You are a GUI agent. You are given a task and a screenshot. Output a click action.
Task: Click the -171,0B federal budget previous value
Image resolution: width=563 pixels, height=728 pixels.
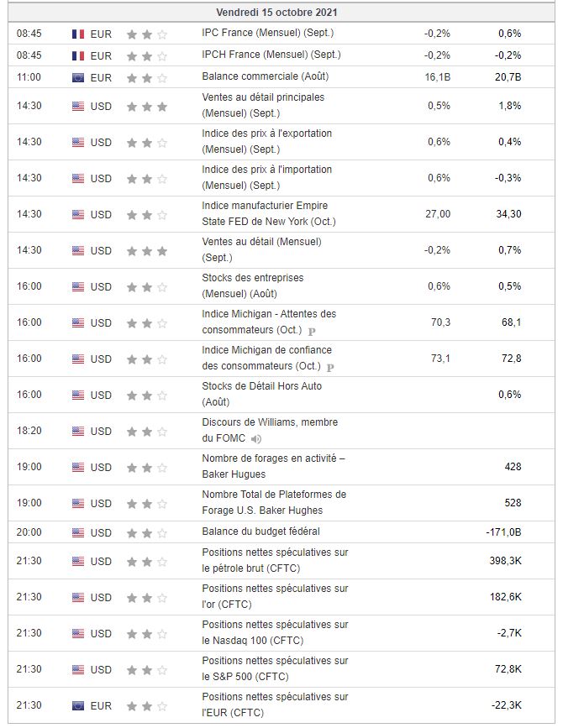click(x=503, y=532)
